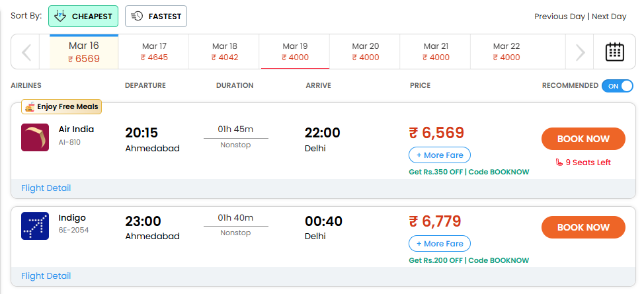Book the Air India flight now
The image size is (644, 294).
point(583,139)
